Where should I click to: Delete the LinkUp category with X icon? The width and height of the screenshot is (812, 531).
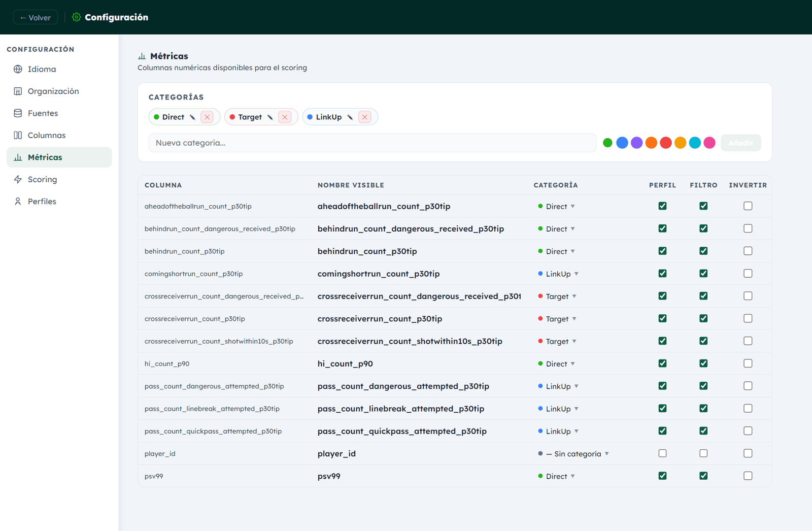(364, 117)
